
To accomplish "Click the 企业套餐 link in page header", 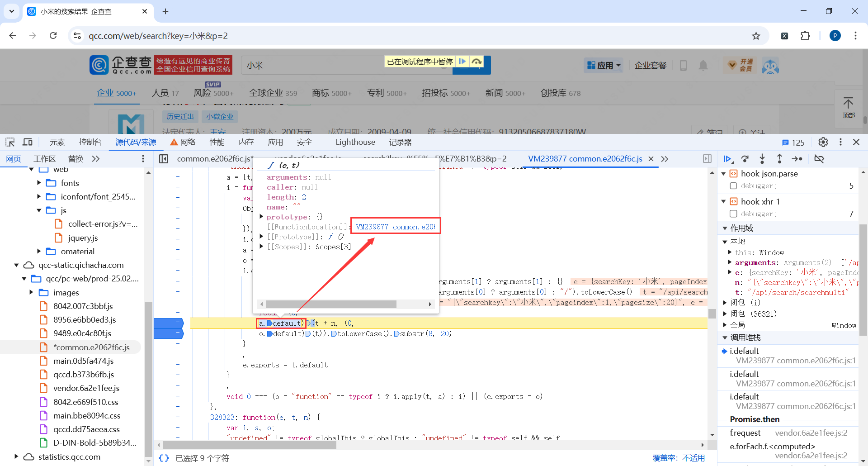I will (651, 66).
